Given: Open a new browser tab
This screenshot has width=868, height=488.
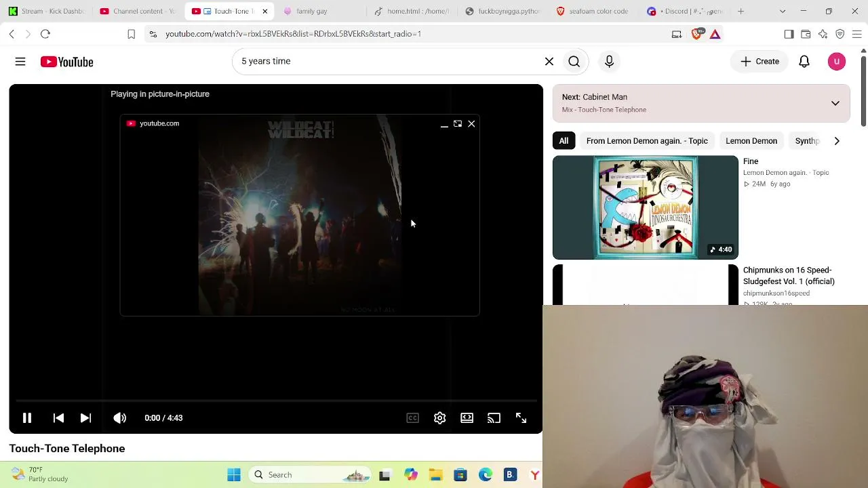Looking at the screenshot, I should (741, 12).
